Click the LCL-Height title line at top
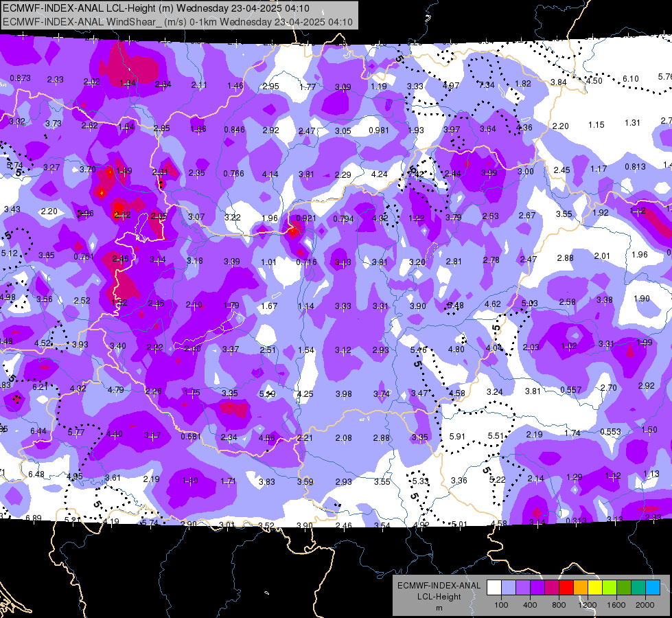Viewport: 672px width, 618px height. (156, 8)
